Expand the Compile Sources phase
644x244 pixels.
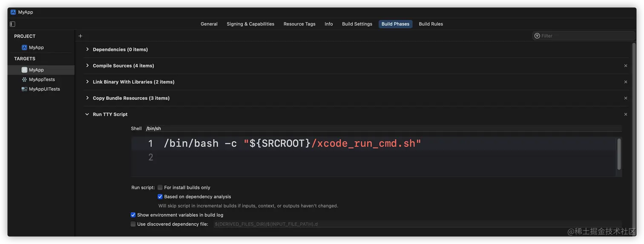tap(87, 66)
